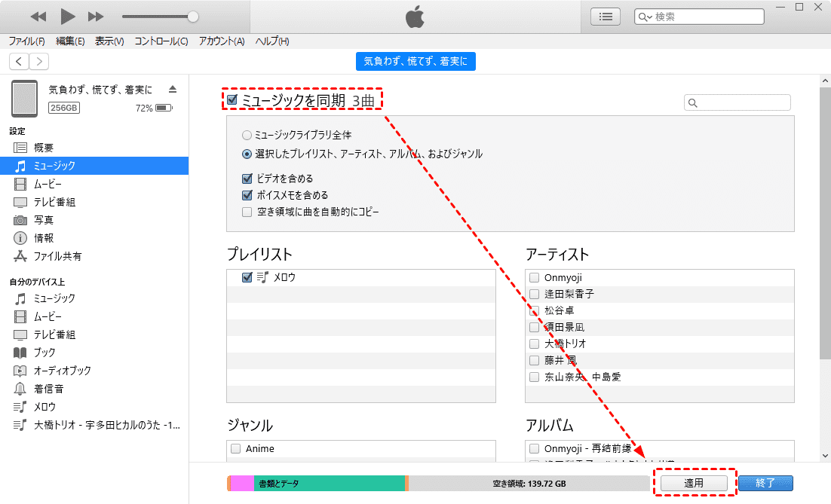Select 着信音 bell item in sidebar
This screenshot has width=831, height=504.
coord(48,389)
